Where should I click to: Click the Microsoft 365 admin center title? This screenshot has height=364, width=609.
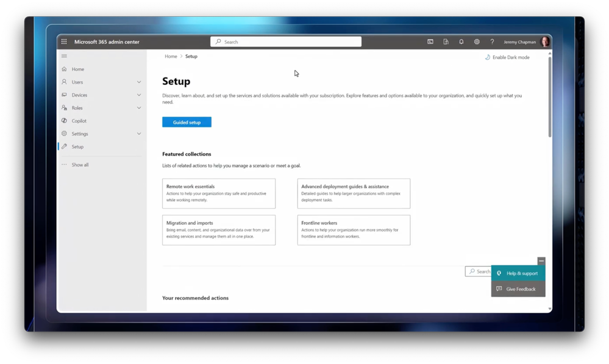(x=107, y=42)
